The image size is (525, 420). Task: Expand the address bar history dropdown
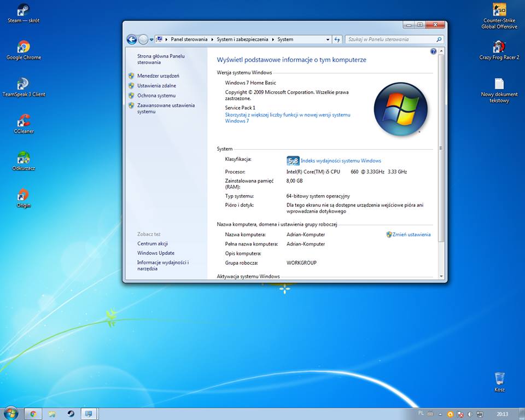(328, 39)
